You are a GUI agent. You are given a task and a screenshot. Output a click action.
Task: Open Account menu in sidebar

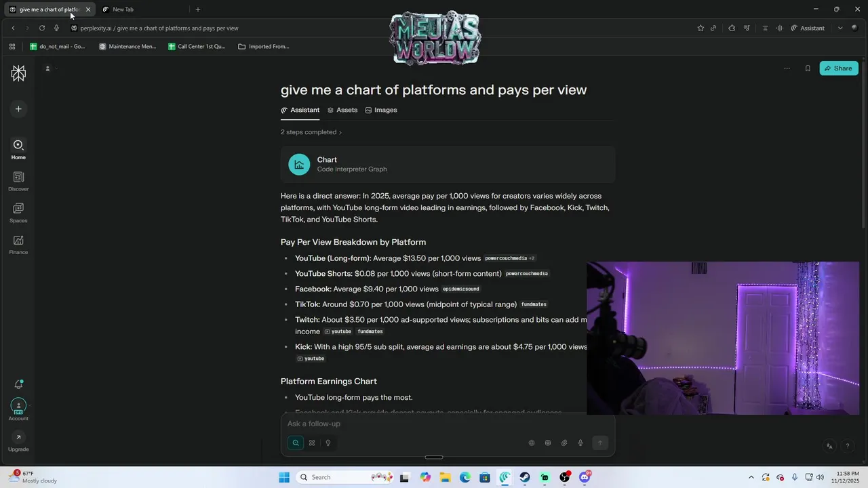pyautogui.click(x=18, y=409)
